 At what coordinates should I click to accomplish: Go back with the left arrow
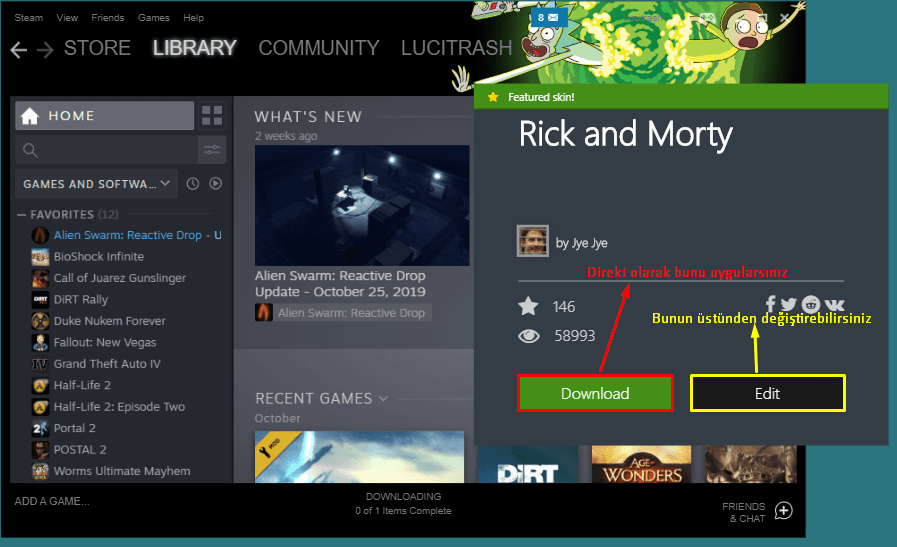18,50
